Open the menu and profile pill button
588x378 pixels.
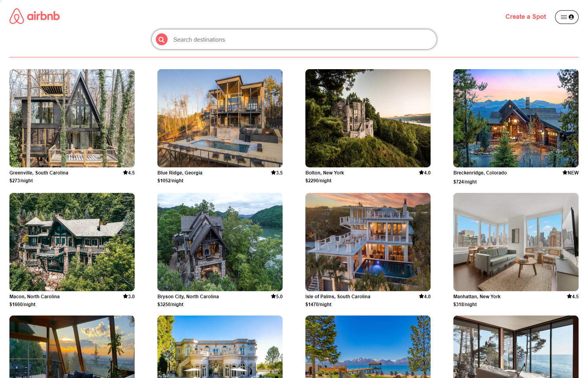566,17
